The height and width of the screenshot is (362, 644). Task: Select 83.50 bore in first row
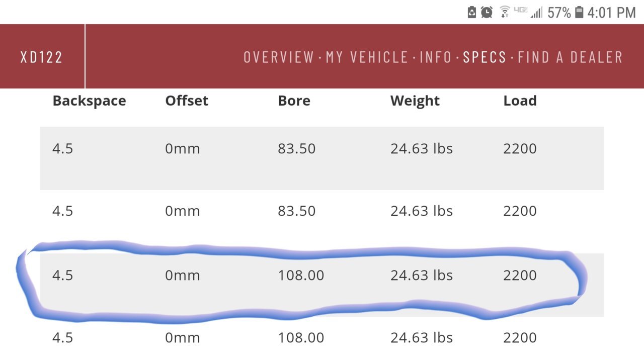297,148
